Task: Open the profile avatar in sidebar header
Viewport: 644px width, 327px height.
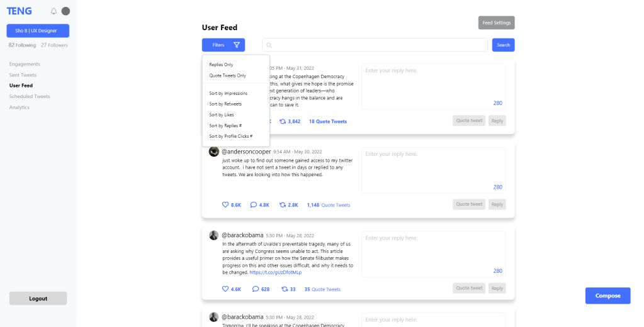Action: (66, 11)
